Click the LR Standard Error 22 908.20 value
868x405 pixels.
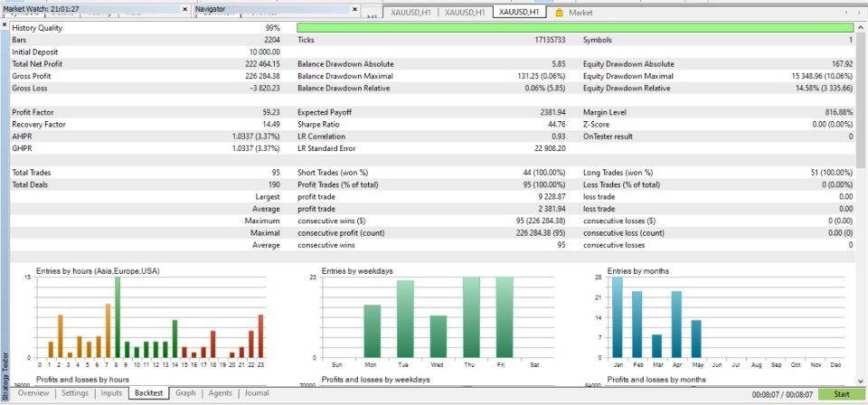tap(551, 148)
